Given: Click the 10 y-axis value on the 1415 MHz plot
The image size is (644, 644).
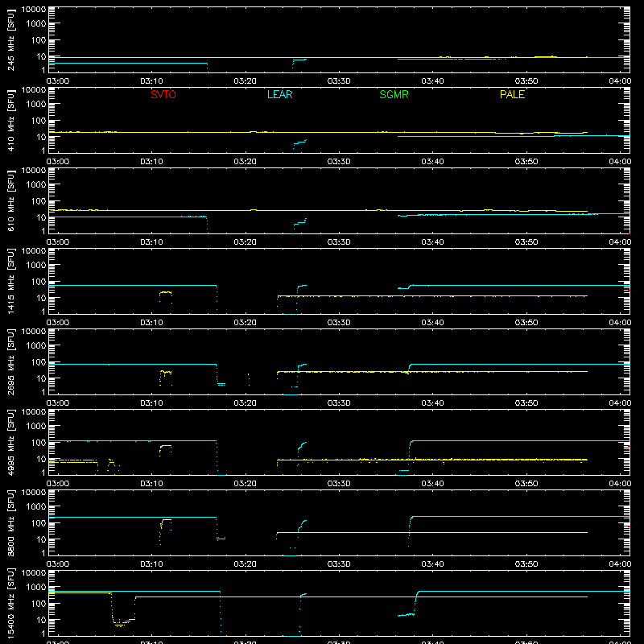Looking at the screenshot, I should pos(41,298).
